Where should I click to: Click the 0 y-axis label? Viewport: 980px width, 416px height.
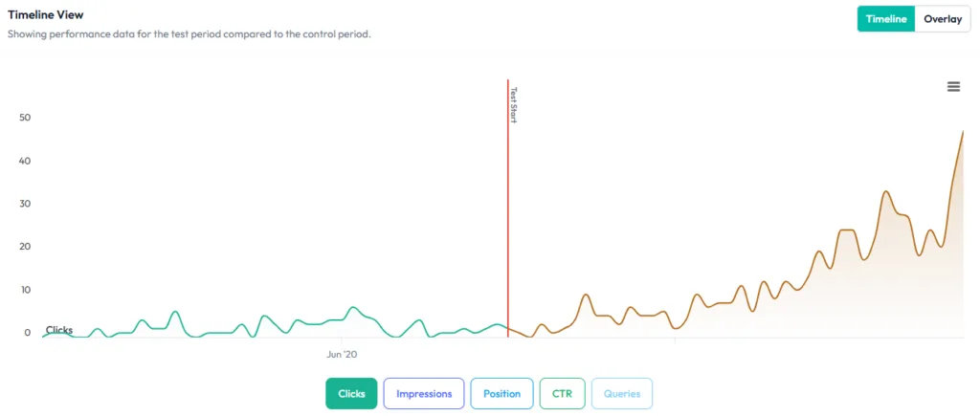coord(28,333)
